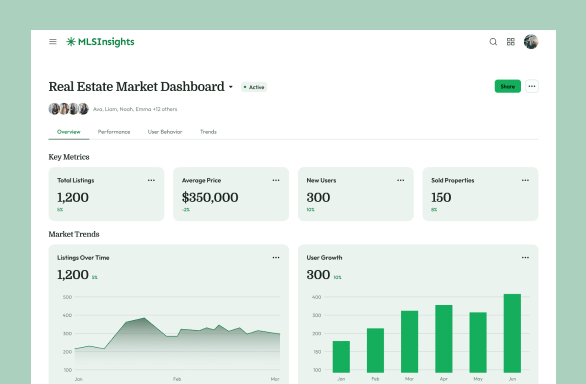Expand the dashboard title dropdown arrow
The height and width of the screenshot is (384, 586).
231,87
